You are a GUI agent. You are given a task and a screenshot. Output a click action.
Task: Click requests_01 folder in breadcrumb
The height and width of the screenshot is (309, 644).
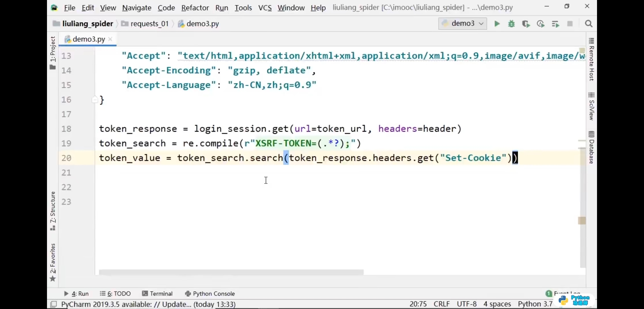coord(149,24)
